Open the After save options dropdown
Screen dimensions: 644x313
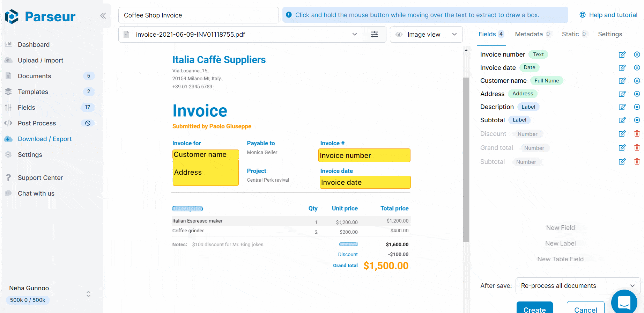point(577,286)
